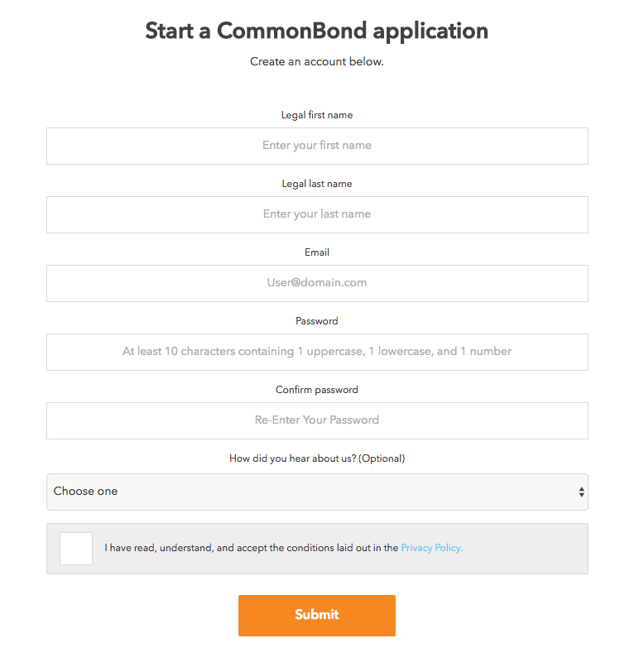Click the 'I have read, understand, and accept' text
This screenshot has height=648, width=644.
pos(185,548)
